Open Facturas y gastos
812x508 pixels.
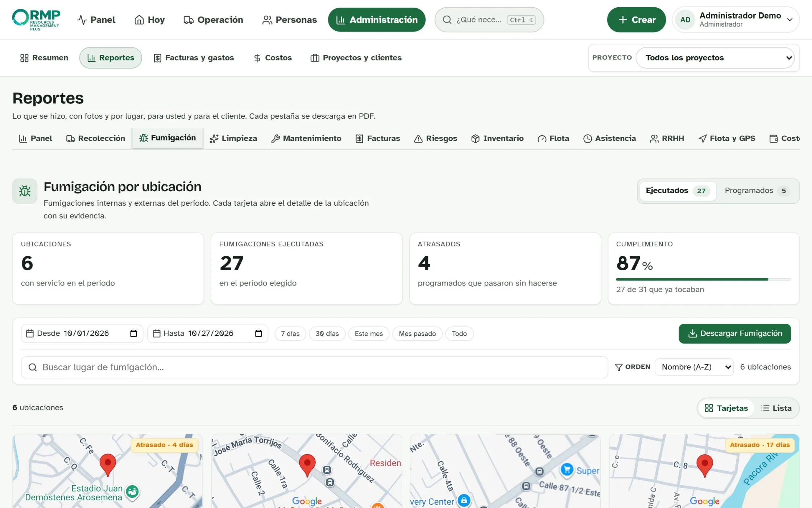194,58
